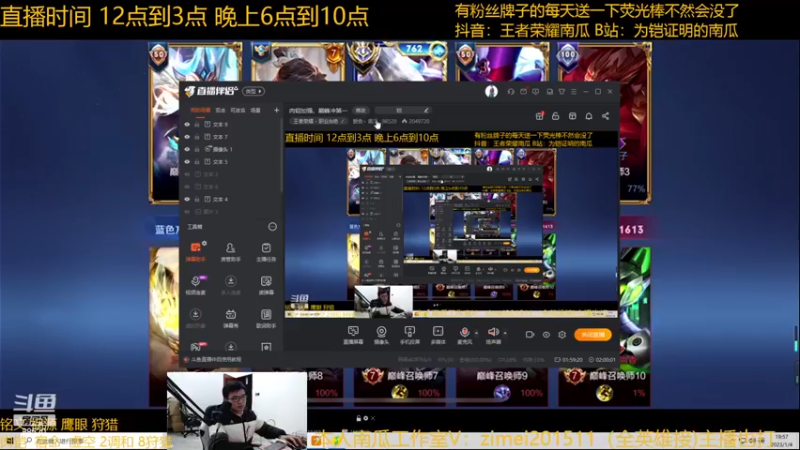Toggle the preview eye icon in the bottom bar
The image size is (800, 450).
pyautogui.click(x=546, y=335)
